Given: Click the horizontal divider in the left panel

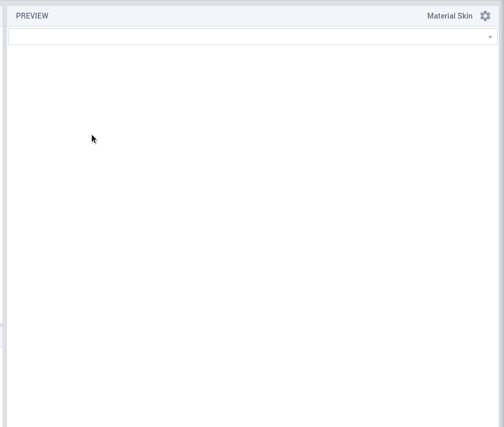Looking at the screenshot, I should tap(1, 324).
